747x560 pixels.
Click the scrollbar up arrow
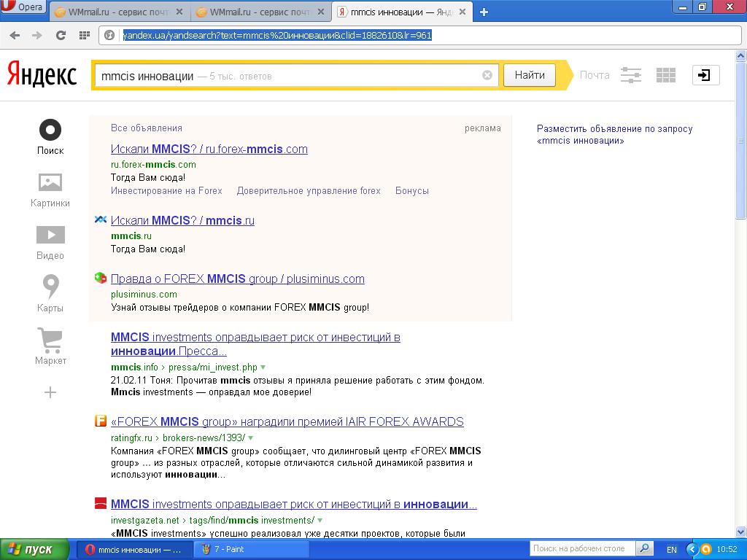click(740, 55)
